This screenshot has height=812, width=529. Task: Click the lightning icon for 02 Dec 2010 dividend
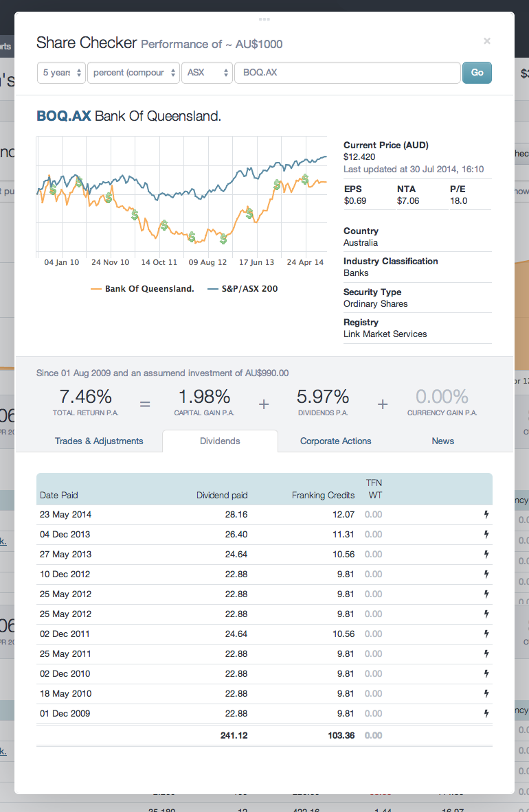pyautogui.click(x=486, y=673)
